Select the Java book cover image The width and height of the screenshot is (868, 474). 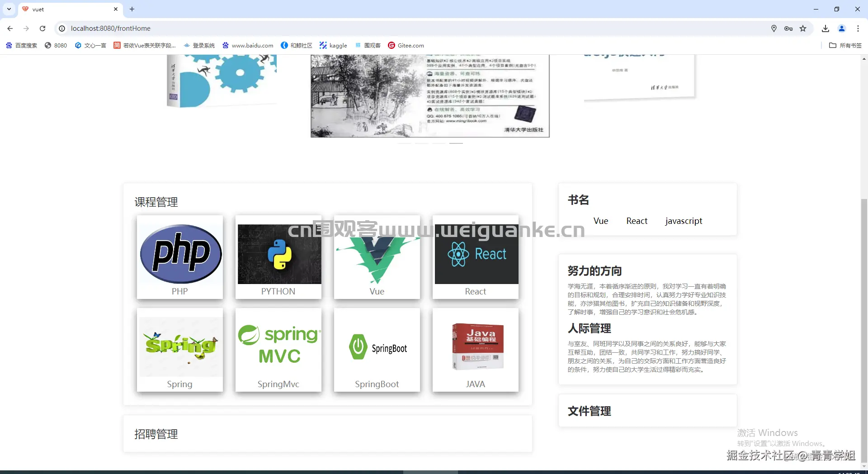point(478,346)
